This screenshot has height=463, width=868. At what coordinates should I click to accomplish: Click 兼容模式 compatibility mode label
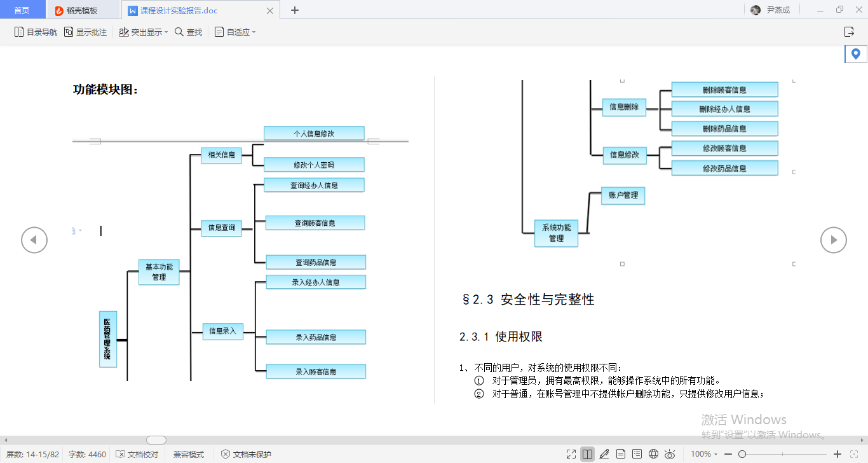[x=189, y=454]
